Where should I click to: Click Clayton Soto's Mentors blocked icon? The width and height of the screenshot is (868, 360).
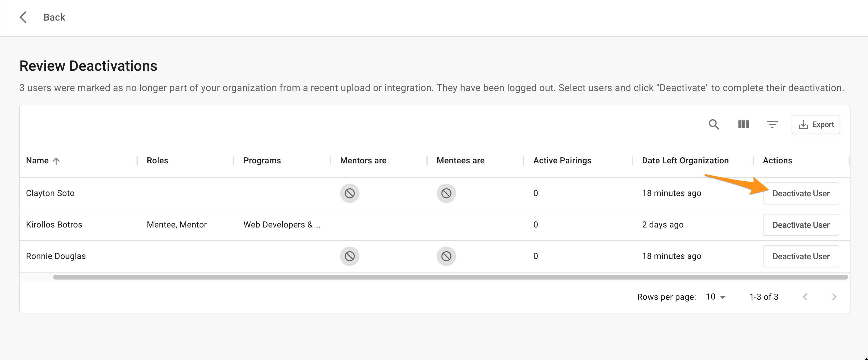tap(349, 193)
